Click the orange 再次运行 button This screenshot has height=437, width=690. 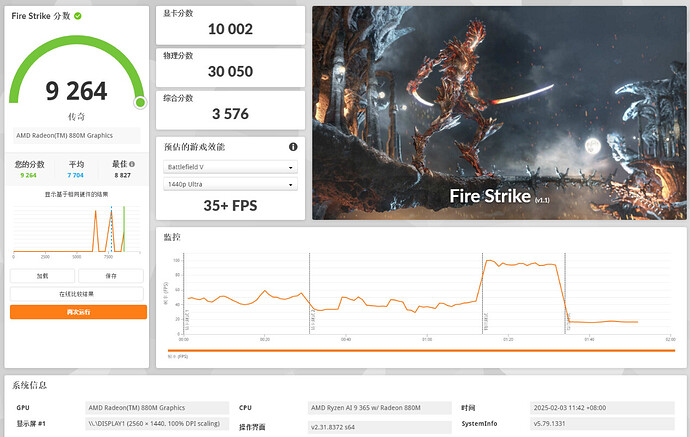click(78, 312)
